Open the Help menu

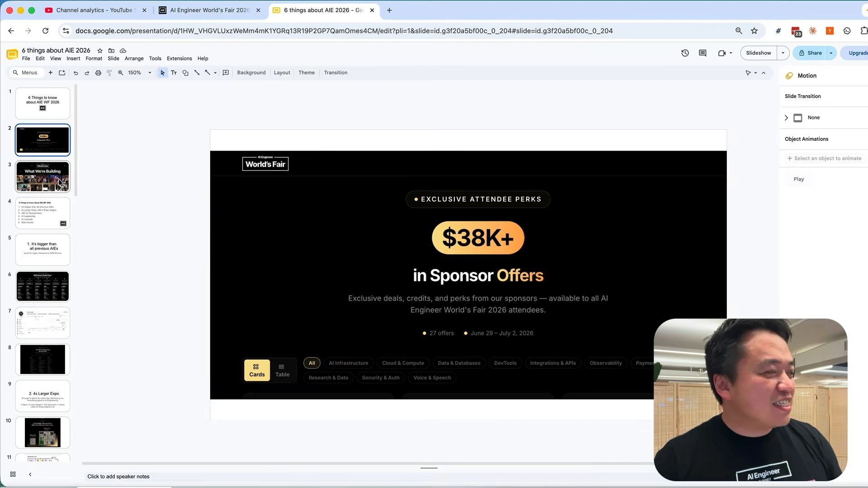(203, 59)
